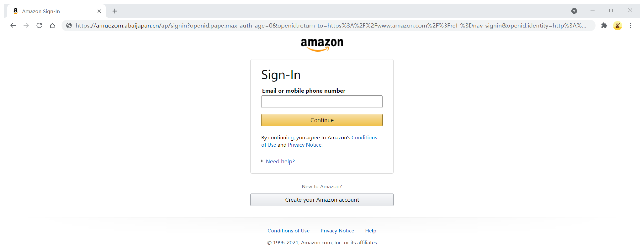Image resolution: width=644 pixels, height=248 pixels.
Task: Go to the browser home page
Action: point(52,25)
